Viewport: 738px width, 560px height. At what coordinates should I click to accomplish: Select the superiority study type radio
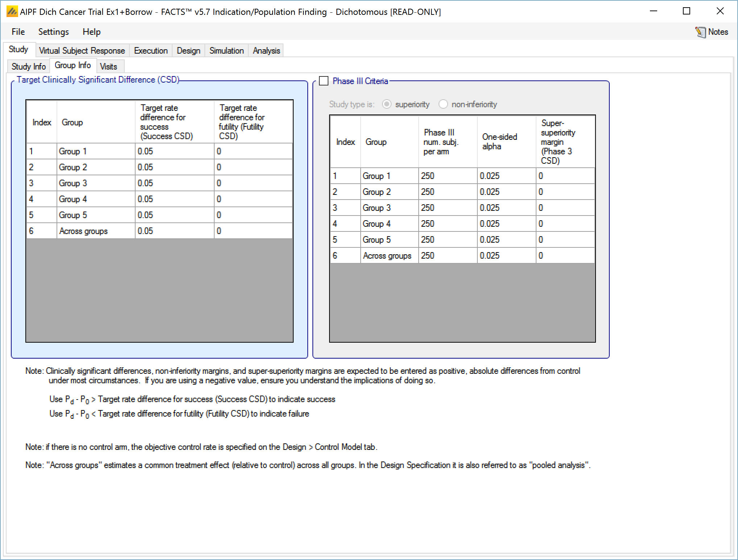point(387,104)
